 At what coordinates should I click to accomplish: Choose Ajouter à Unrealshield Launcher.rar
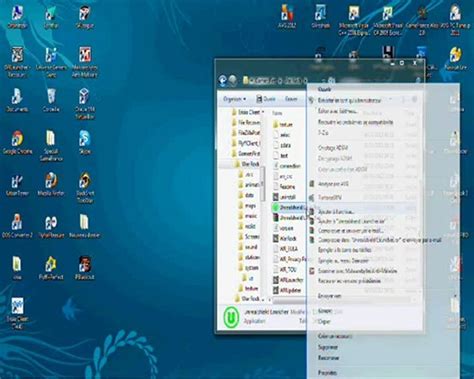[352, 221]
